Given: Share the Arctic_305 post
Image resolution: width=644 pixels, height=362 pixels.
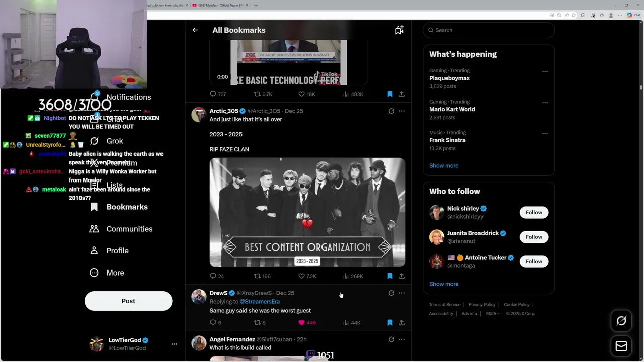Looking at the screenshot, I should 401,276.
